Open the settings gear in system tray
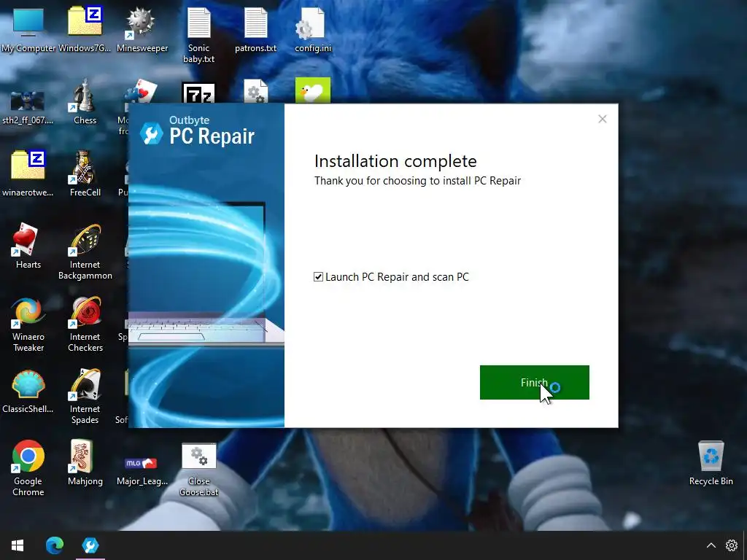Image resolution: width=747 pixels, height=560 pixels. pos(731,545)
